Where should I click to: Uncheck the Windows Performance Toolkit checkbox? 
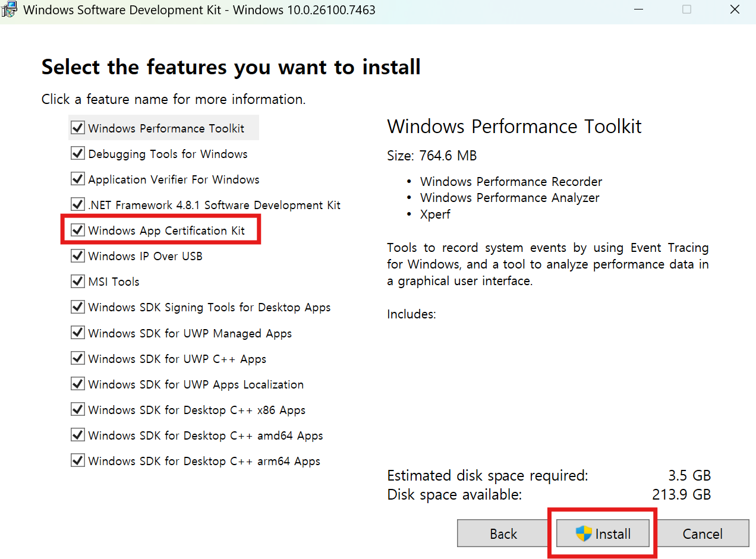pos(77,128)
